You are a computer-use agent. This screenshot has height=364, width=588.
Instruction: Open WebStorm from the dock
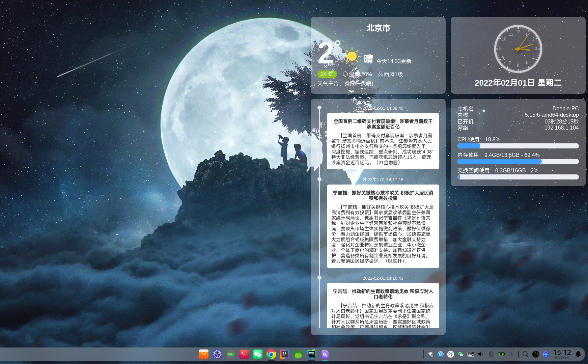[311, 354]
